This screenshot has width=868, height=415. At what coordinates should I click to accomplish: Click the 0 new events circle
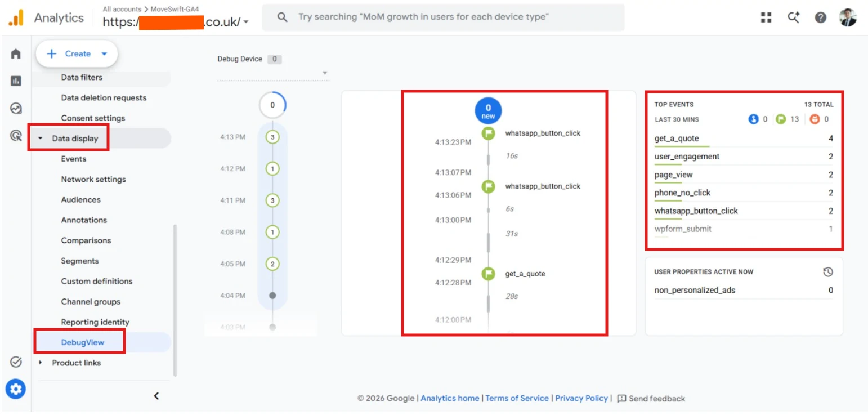click(x=488, y=111)
